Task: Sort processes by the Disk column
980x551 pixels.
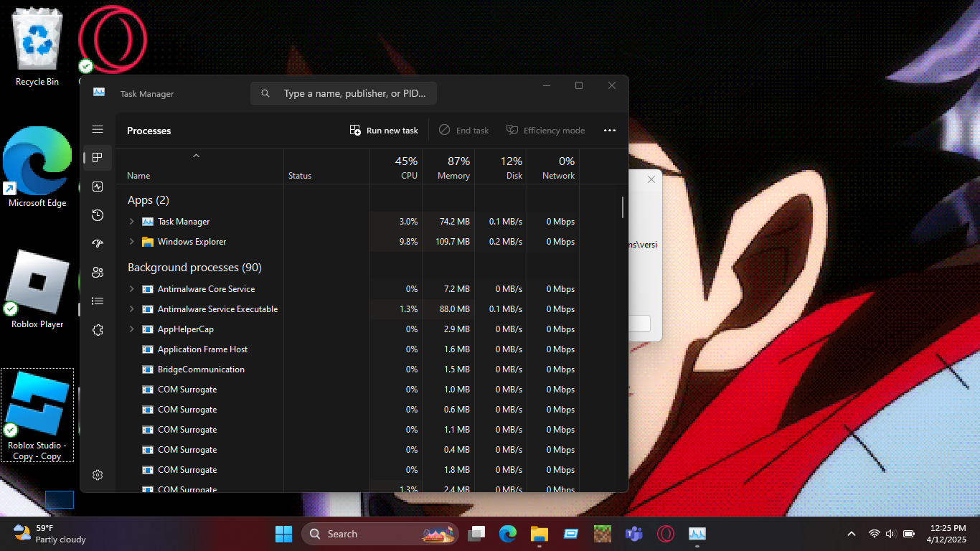Action: (x=501, y=166)
